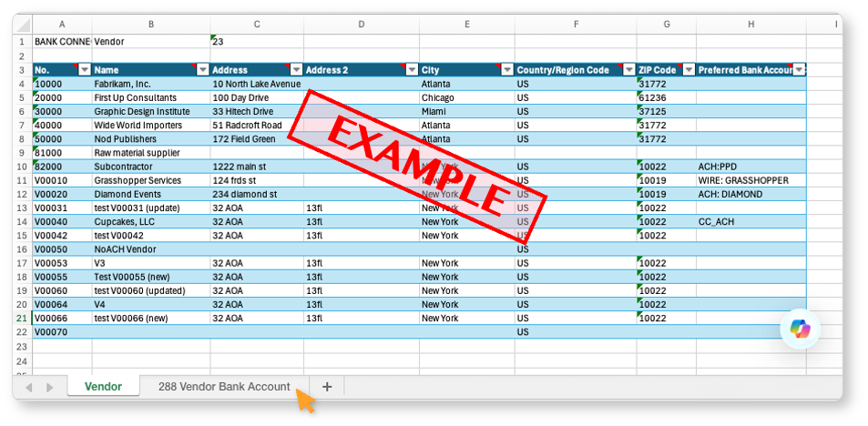Select column F header
This screenshot has height=426, width=868.
tap(576, 25)
